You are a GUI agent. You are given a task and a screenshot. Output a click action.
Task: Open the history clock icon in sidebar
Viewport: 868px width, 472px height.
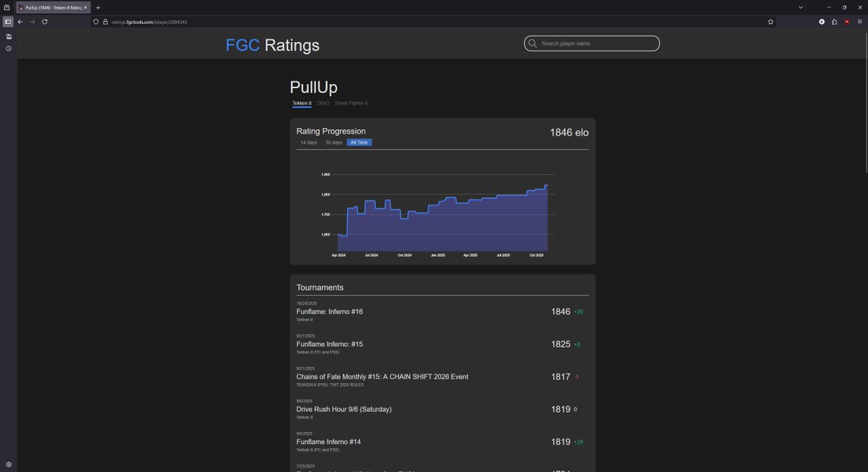click(8, 48)
